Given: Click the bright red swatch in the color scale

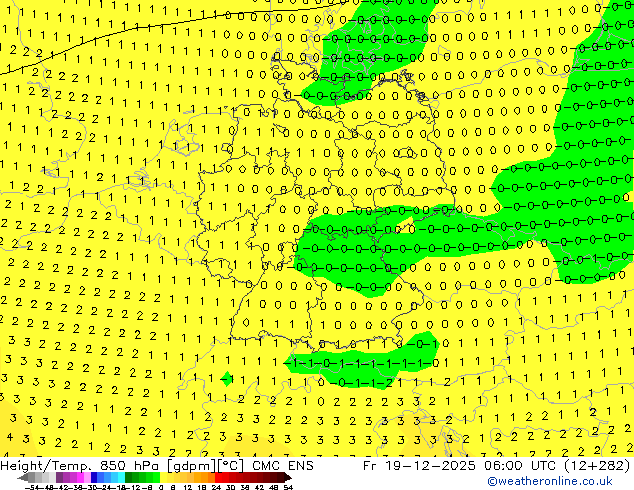Looking at the screenshot, I should click(x=218, y=478).
